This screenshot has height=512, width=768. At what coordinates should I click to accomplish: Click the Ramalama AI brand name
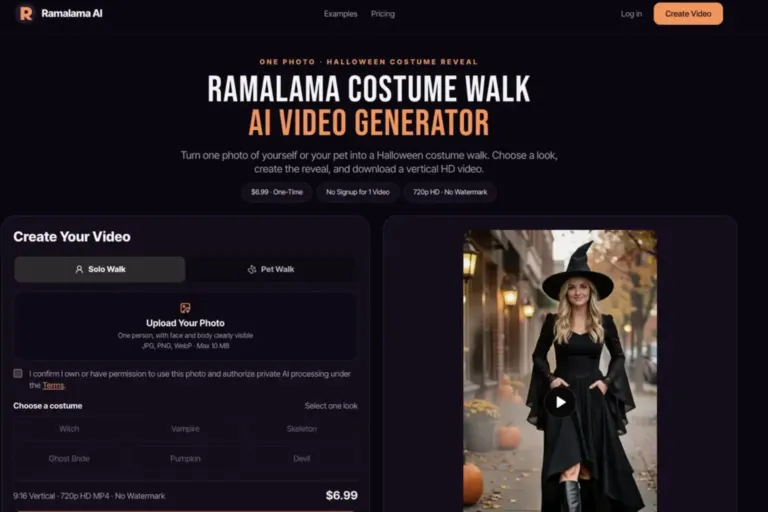pyautogui.click(x=72, y=14)
